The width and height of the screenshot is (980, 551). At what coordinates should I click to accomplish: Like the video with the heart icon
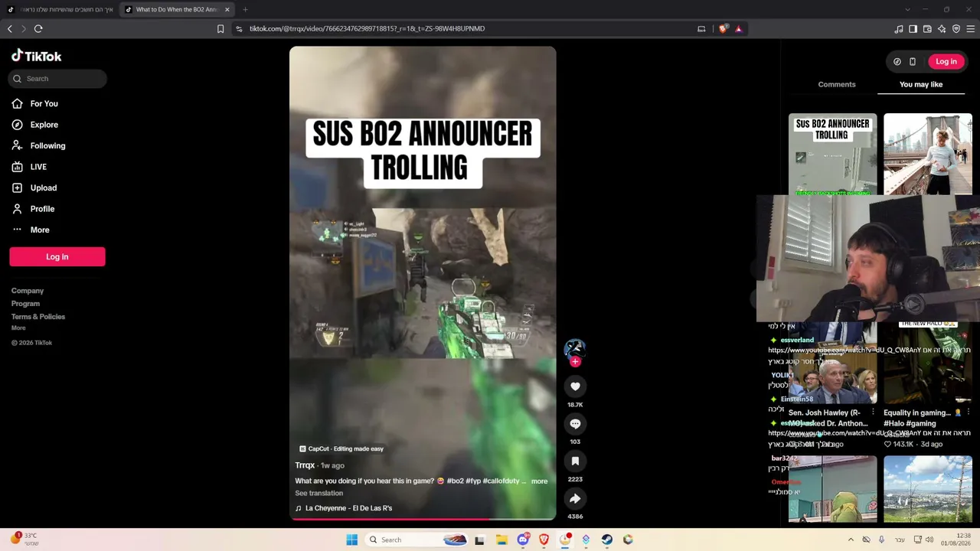point(575,386)
